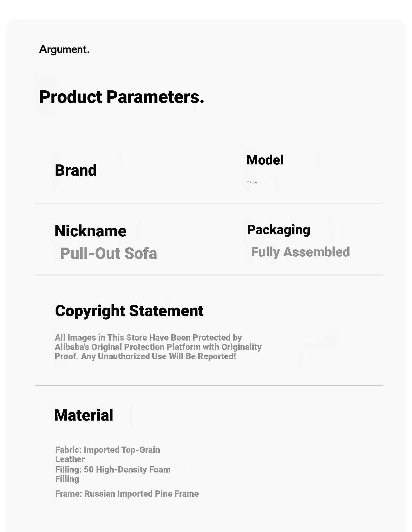This screenshot has width=412, height=532.
Task: Click the Filling: 50 High-Density Foam line
Action: tap(113, 470)
